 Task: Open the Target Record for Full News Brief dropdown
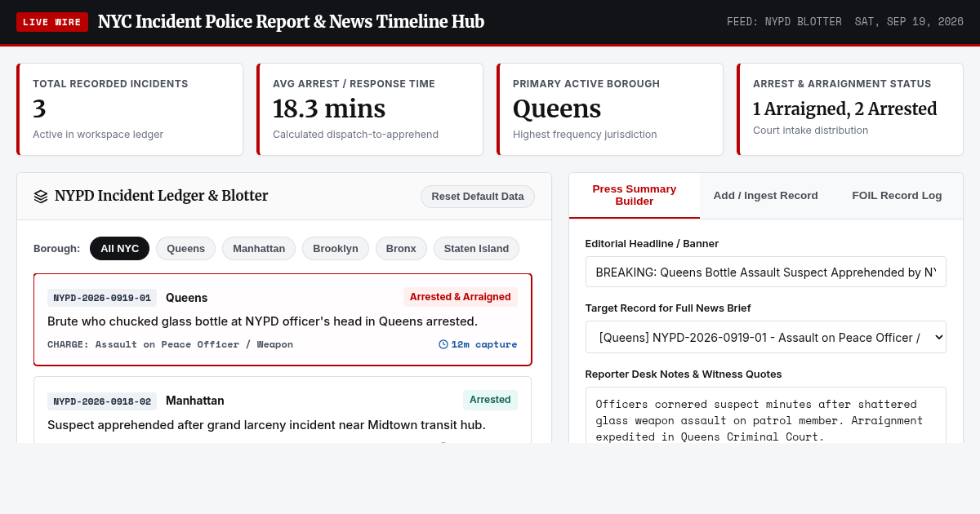766,337
